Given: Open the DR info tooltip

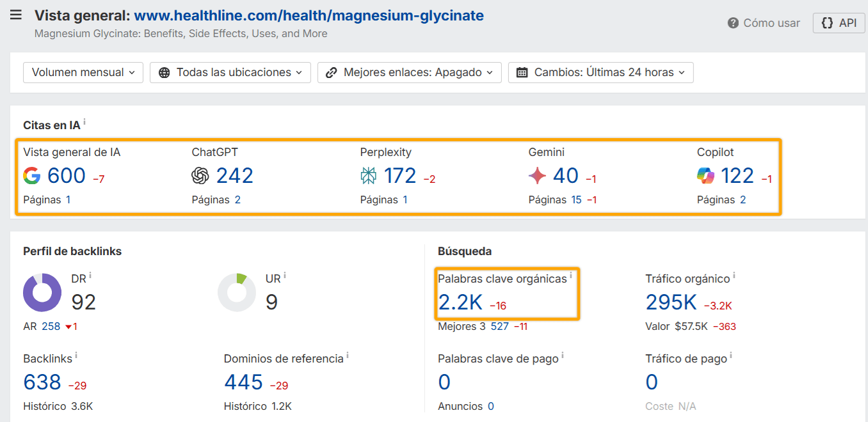Looking at the screenshot, I should [90, 274].
